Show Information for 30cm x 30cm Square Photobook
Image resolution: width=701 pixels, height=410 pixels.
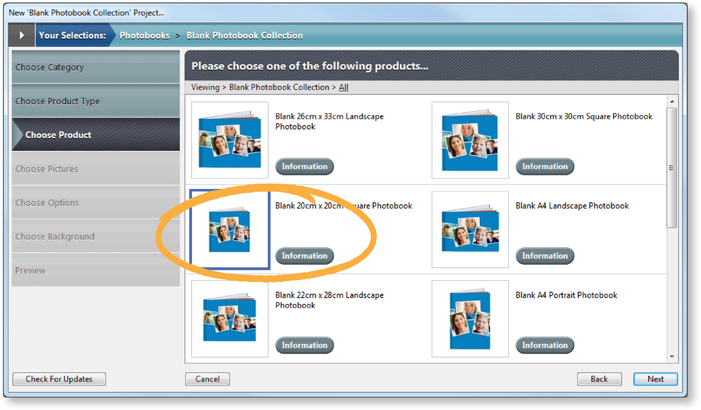tap(545, 166)
